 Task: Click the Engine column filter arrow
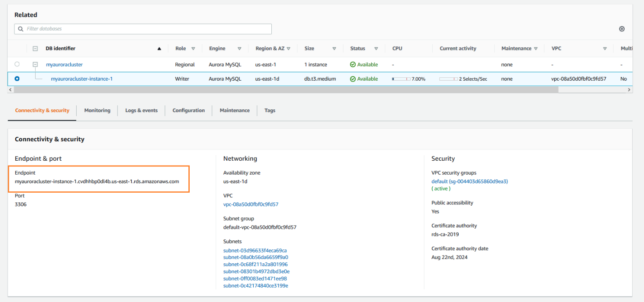coord(239,49)
